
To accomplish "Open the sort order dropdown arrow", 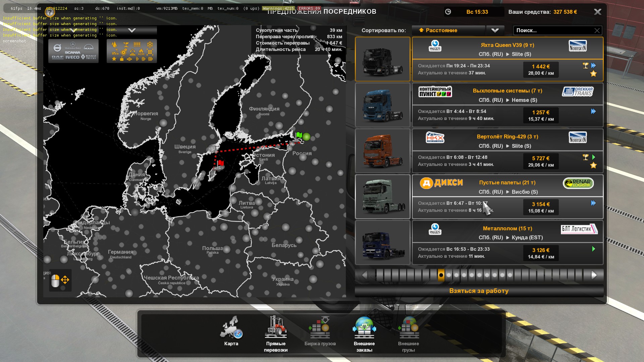I will [x=495, y=30].
